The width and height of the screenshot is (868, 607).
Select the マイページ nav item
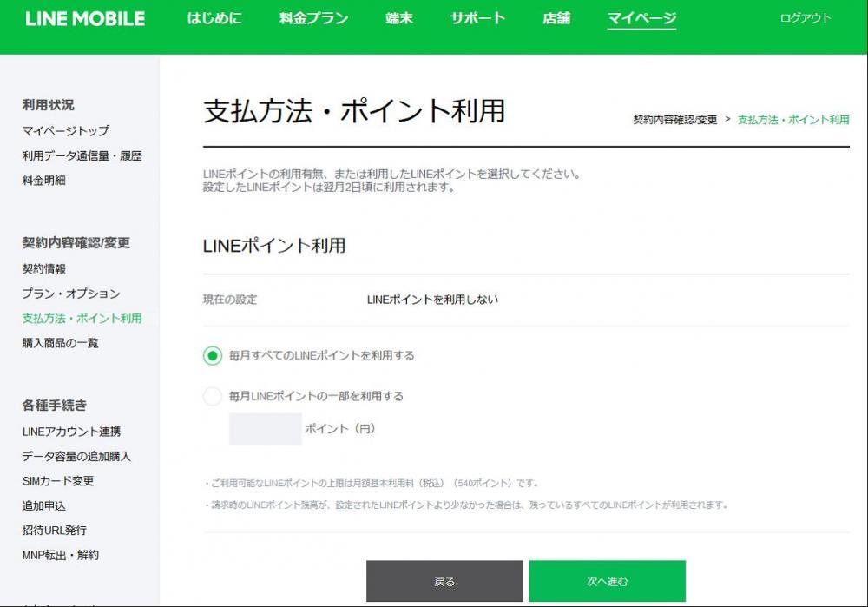point(641,19)
